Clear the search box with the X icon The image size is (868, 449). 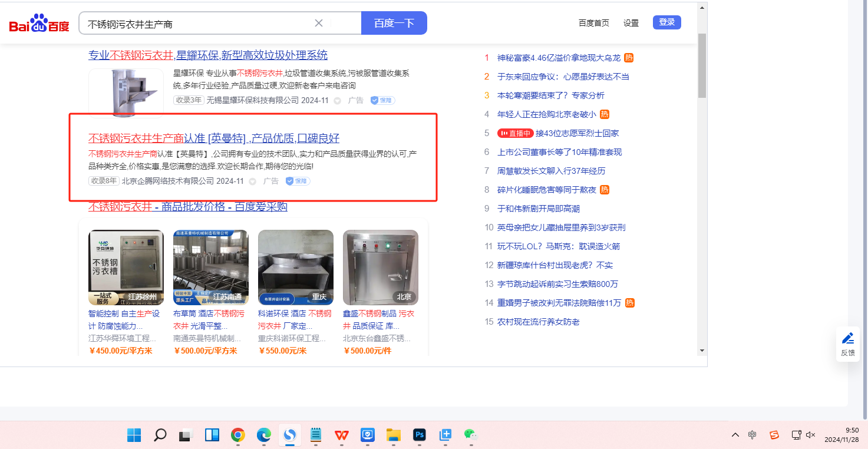point(319,23)
